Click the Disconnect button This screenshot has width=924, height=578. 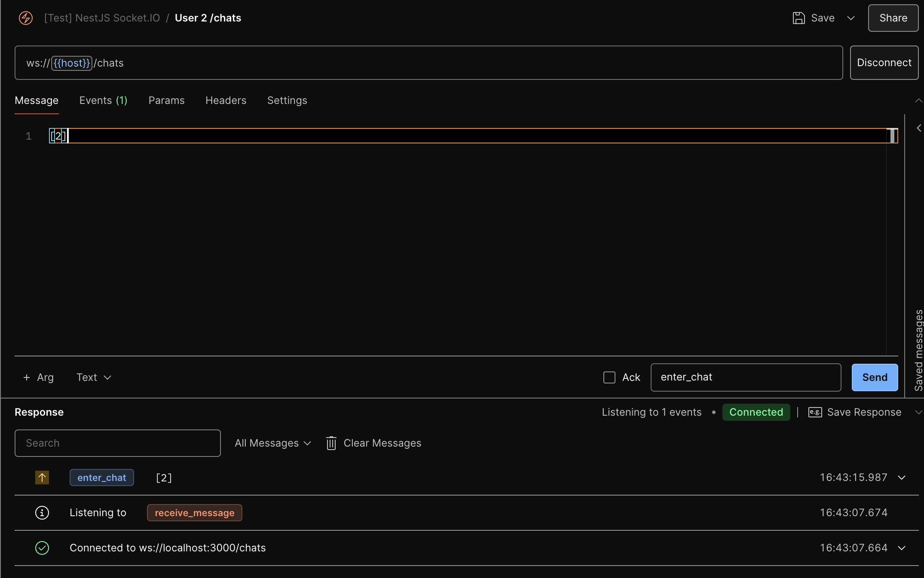pos(884,63)
